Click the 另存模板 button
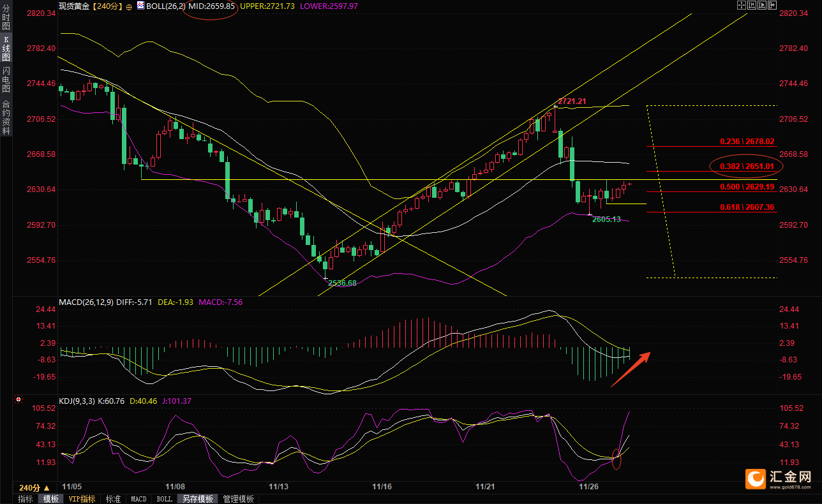The image size is (822, 504). tap(197, 499)
